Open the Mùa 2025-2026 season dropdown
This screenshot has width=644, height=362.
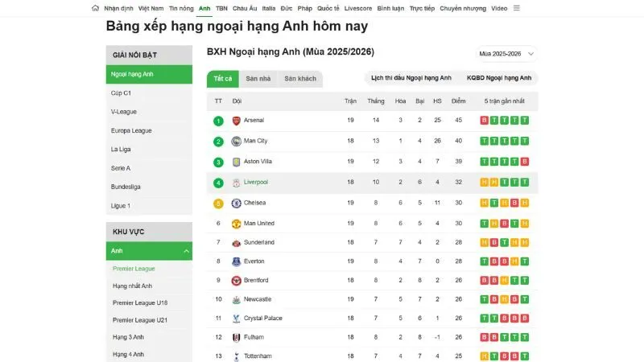pyautogui.click(x=507, y=54)
